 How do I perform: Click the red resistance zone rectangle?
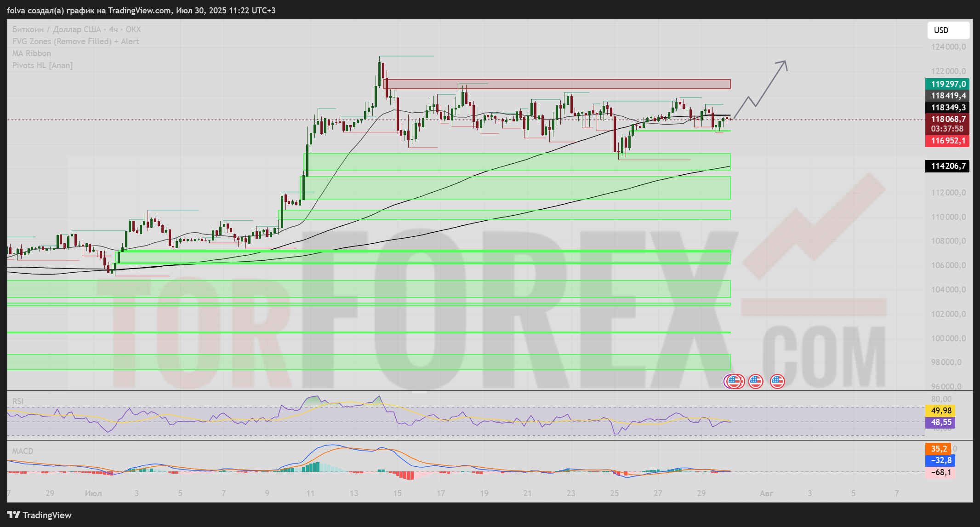tap(556, 84)
